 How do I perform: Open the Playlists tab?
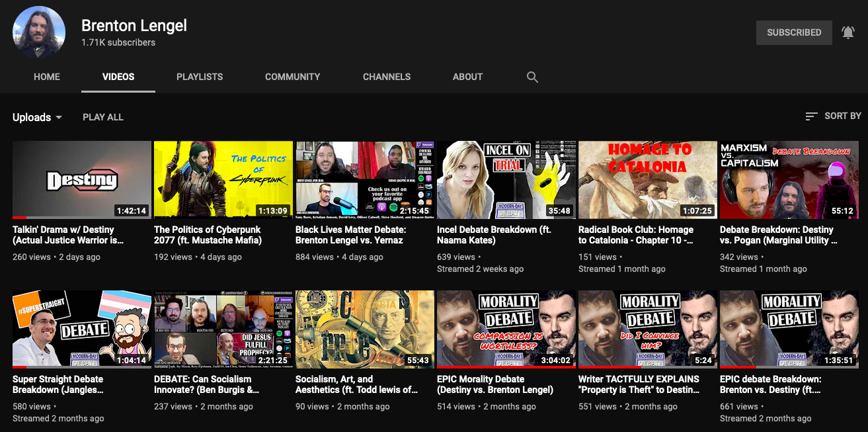coord(200,77)
